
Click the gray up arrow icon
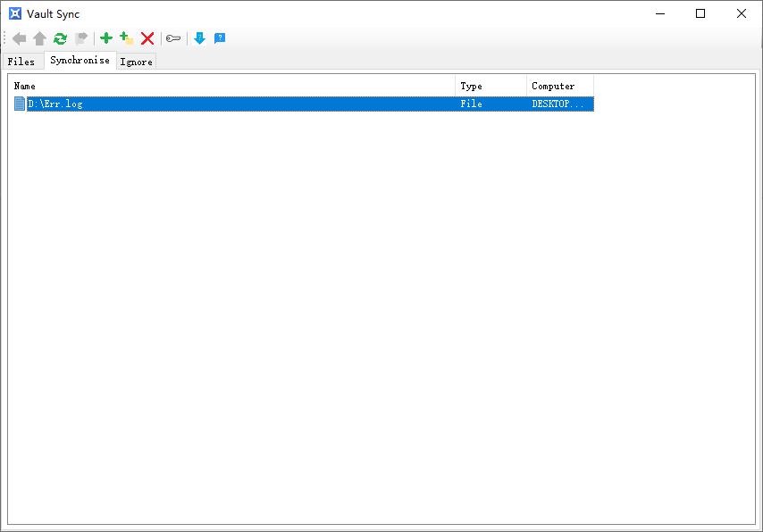(x=40, y=38)
